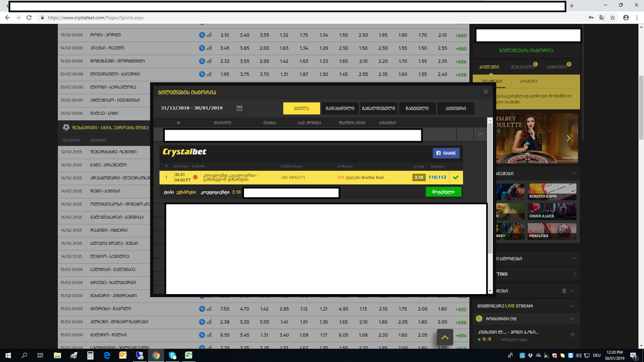Screen dimensions: 644x362
Task: Open Microsoft Edge from taskbar
Action: [x=106, y=356]
